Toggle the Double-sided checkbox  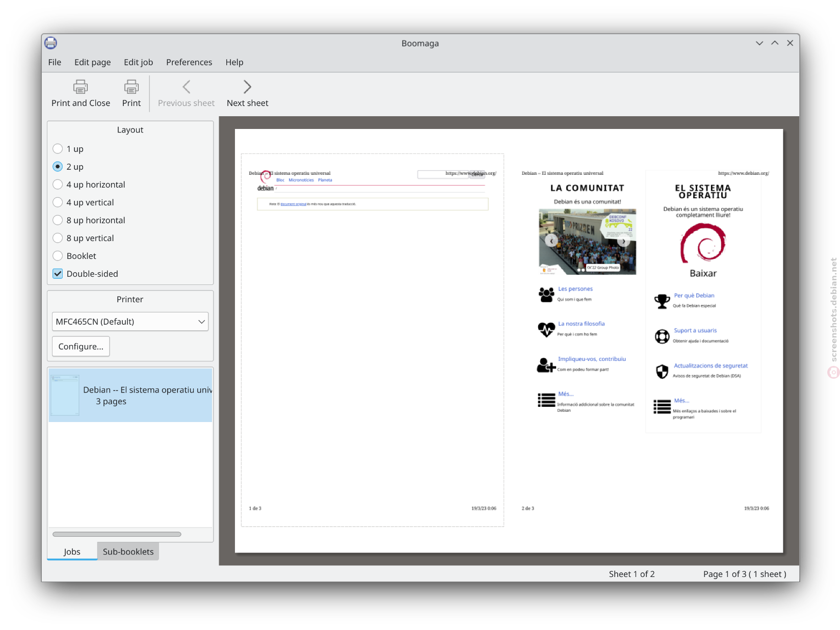[58, 274]
